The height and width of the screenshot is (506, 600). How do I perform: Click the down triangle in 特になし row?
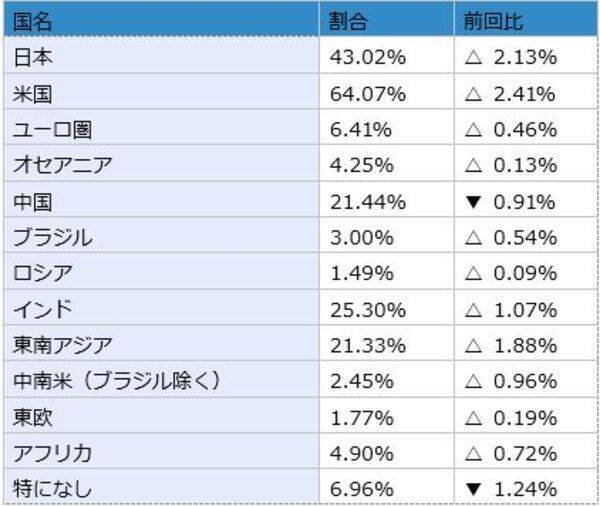pos(473,490)
